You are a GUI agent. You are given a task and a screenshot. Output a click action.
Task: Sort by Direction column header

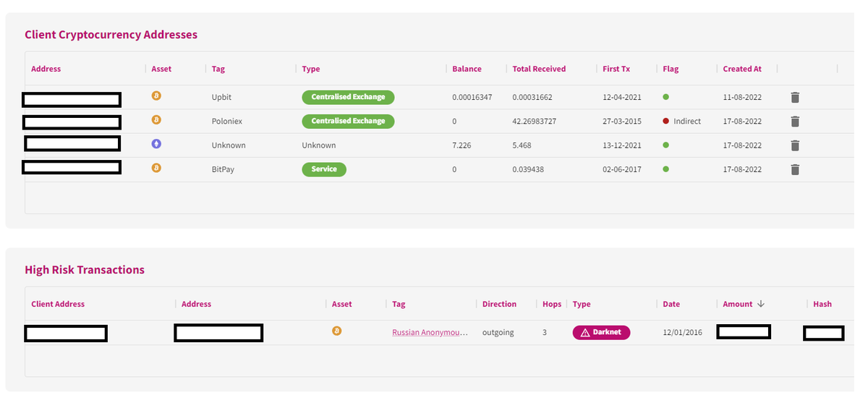499,304
